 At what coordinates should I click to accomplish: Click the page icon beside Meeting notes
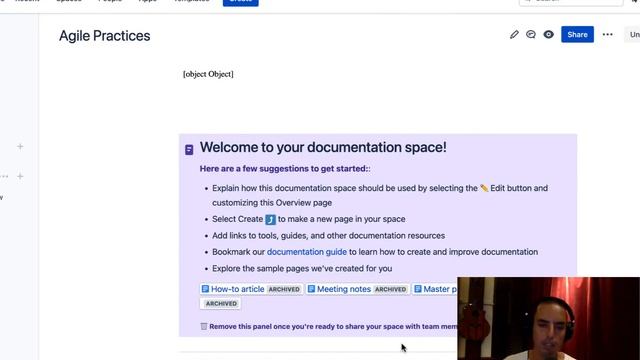tap(311, 289)
